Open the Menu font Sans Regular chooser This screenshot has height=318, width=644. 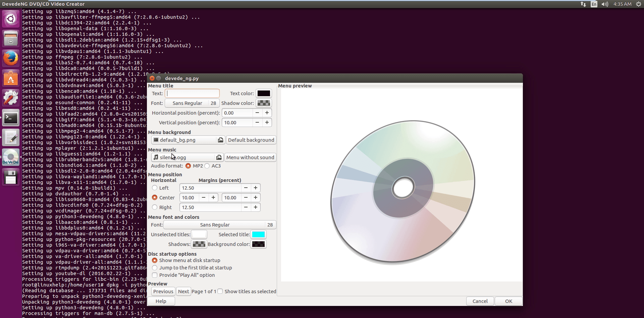point(220,225)
